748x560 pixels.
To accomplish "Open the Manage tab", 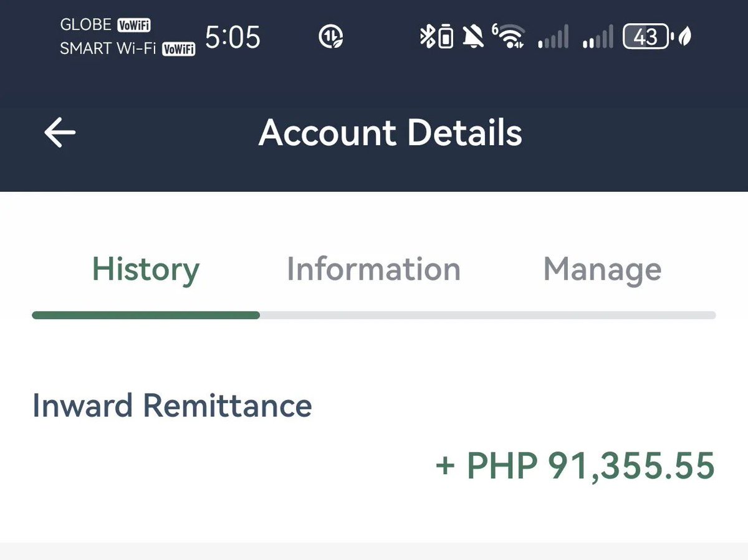I will pos(602,270).
